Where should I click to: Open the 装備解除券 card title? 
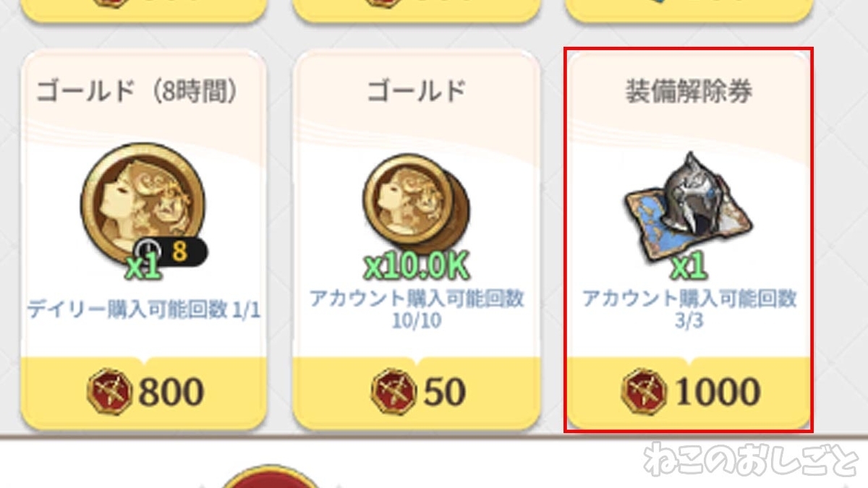pyautogui.click(x=689, y=92)
